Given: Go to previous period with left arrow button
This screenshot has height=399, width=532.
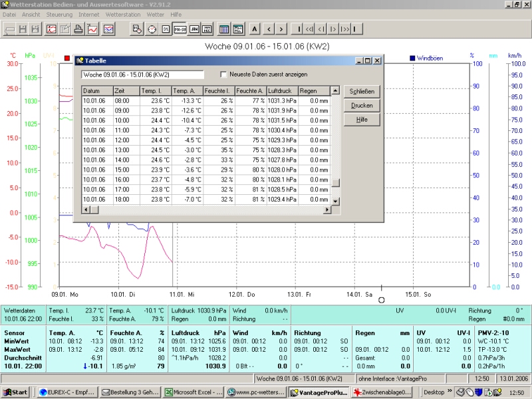Looking at the screenshot, I should (x=269, y=29).
